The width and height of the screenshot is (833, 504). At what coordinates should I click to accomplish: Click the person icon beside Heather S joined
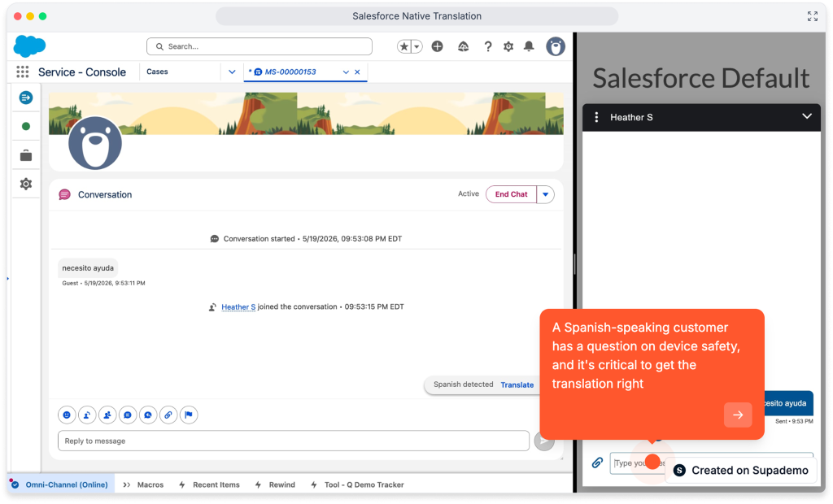[212, 307]
